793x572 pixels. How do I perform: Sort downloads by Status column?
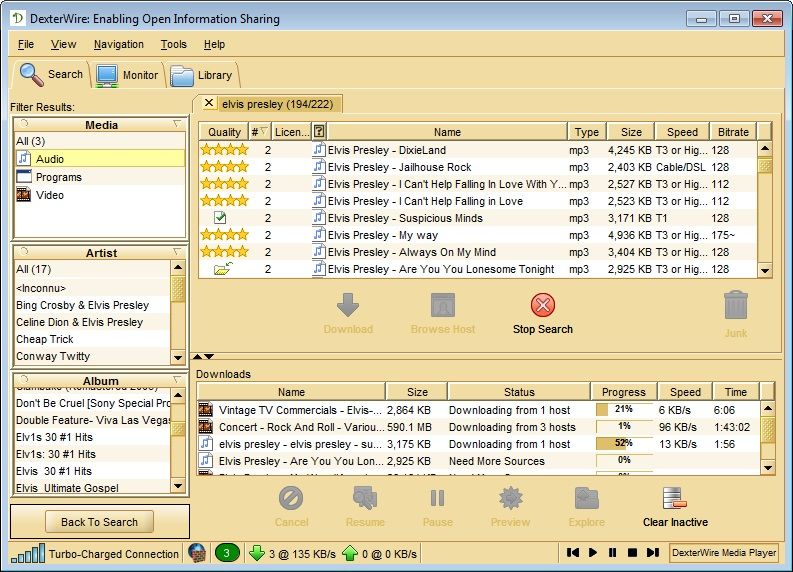click(519, 391)
